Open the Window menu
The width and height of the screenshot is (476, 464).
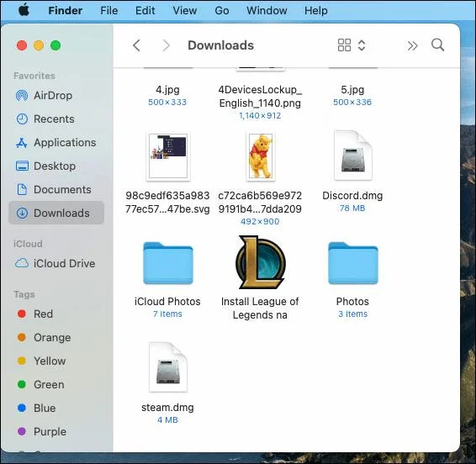(267, 11)
